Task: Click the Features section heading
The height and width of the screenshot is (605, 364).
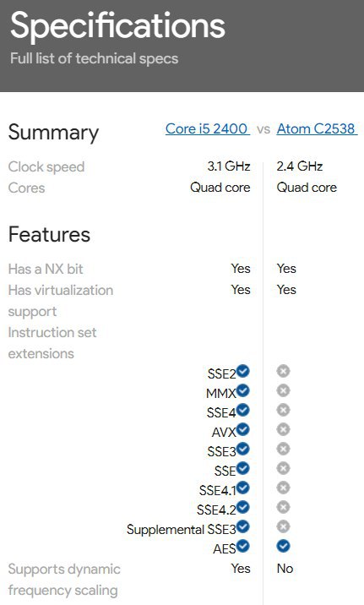Action: click(49, 234)
